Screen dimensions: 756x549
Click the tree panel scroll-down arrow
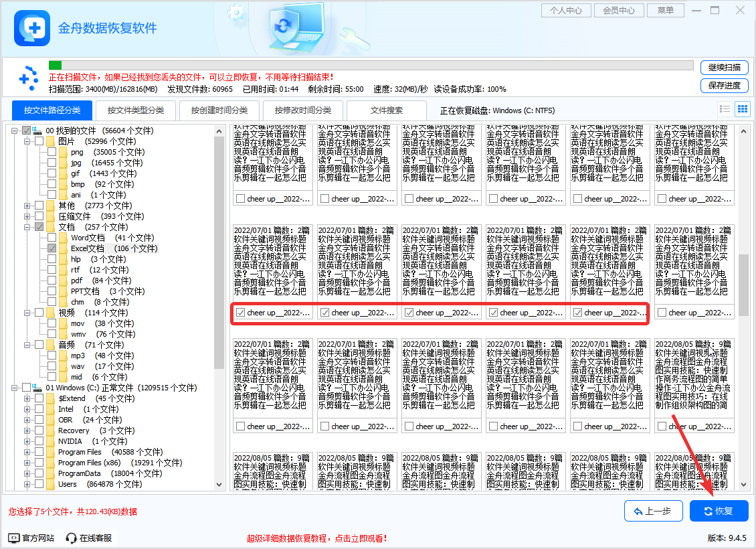pos(219,484)
